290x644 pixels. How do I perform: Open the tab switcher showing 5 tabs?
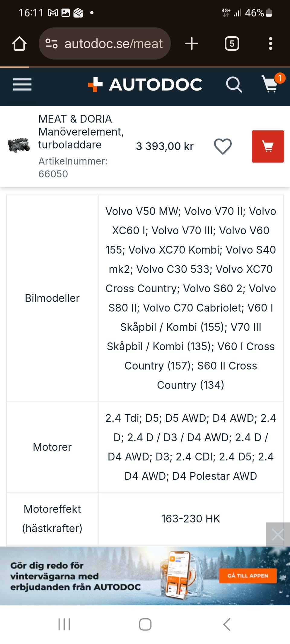point(232,44)
